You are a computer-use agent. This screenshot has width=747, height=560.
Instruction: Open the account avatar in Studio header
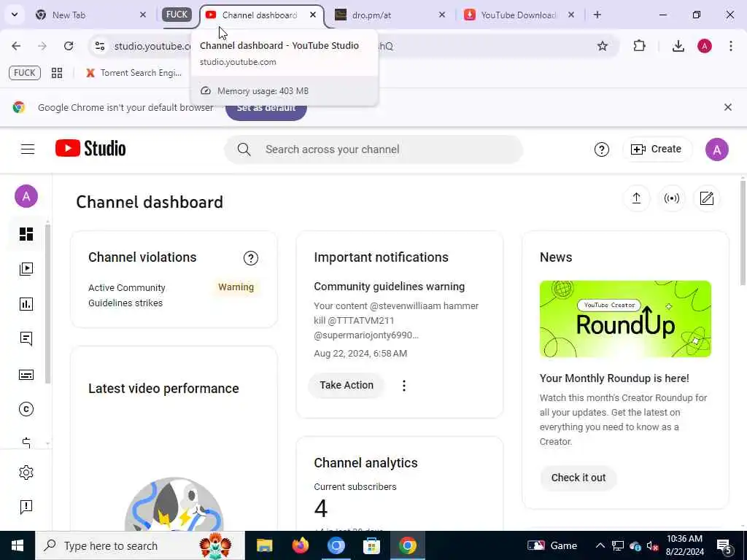coord(717,149)
